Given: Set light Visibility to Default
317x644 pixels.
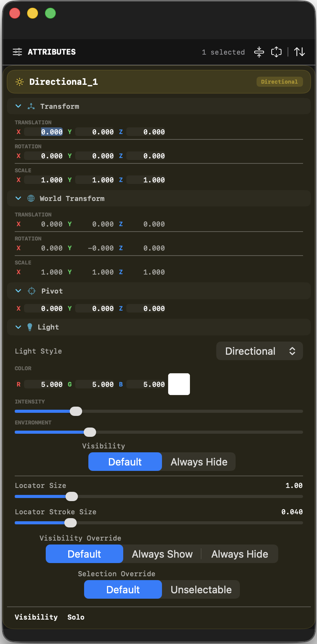Looking at the screenshot, I should pos(125,462).
